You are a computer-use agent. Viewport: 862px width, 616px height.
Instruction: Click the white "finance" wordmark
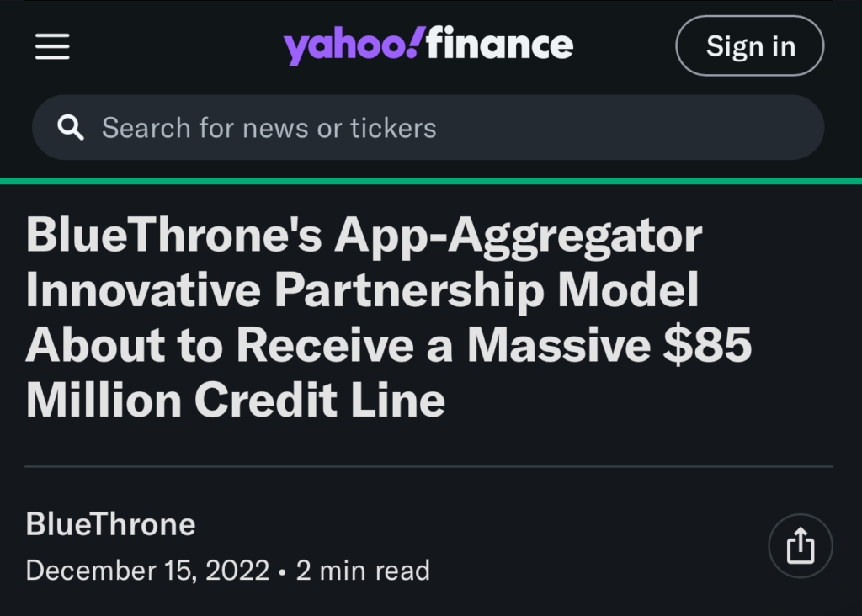[500, 45]
